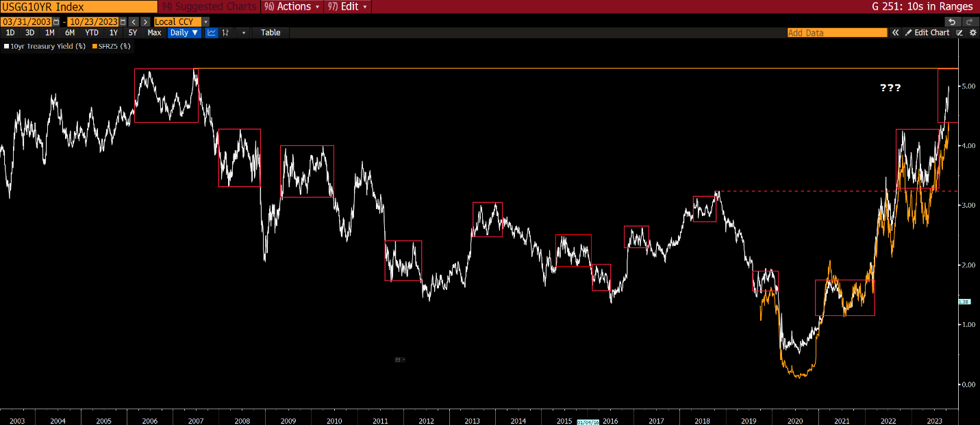
Task: Click the Table button
Action: [271, 32]
